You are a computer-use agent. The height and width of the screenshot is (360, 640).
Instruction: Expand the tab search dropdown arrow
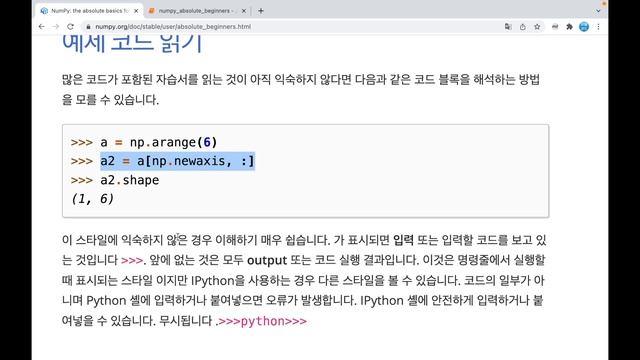(598, 11)
